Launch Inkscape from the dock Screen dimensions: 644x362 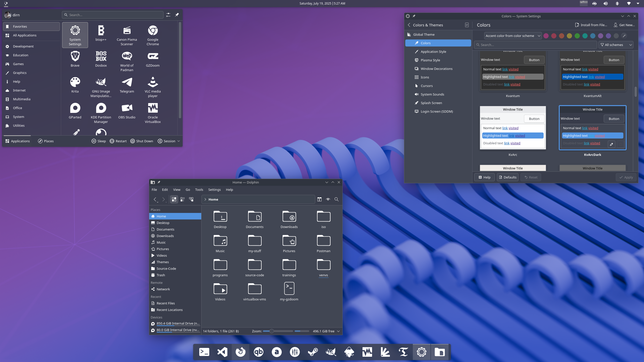[349, 352]
